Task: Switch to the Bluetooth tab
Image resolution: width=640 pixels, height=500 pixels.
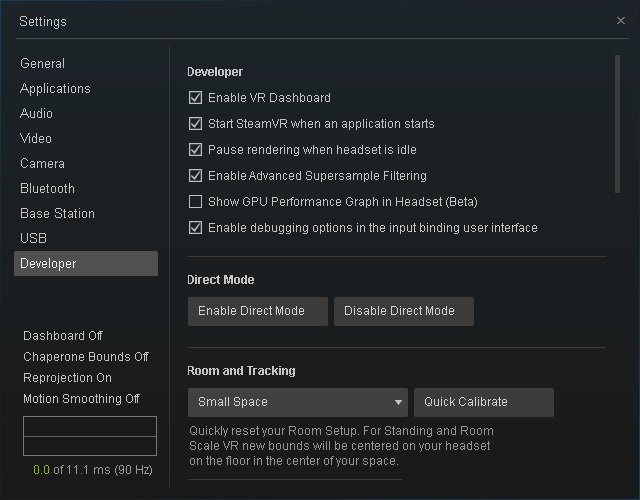Action: tap(47, 188)
